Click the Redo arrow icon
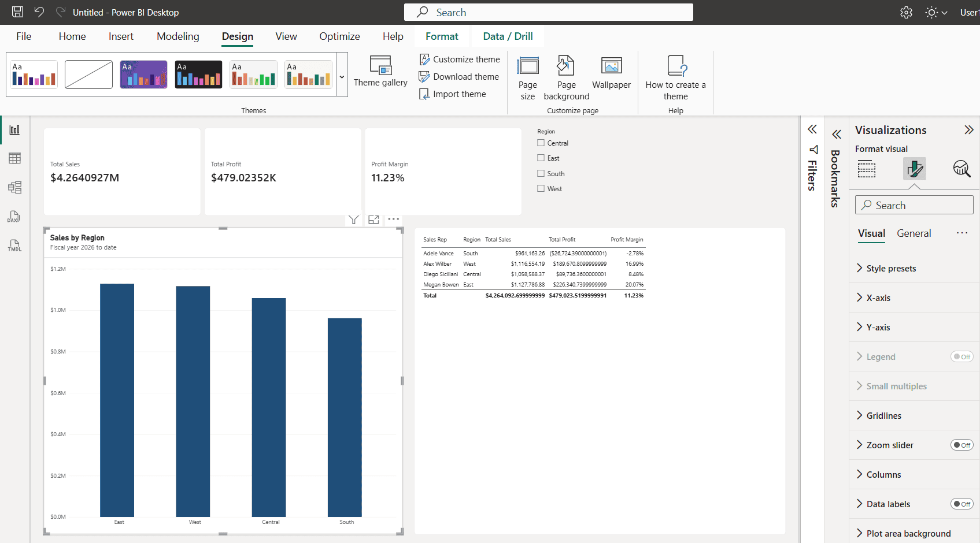 (x=60, y=12)
